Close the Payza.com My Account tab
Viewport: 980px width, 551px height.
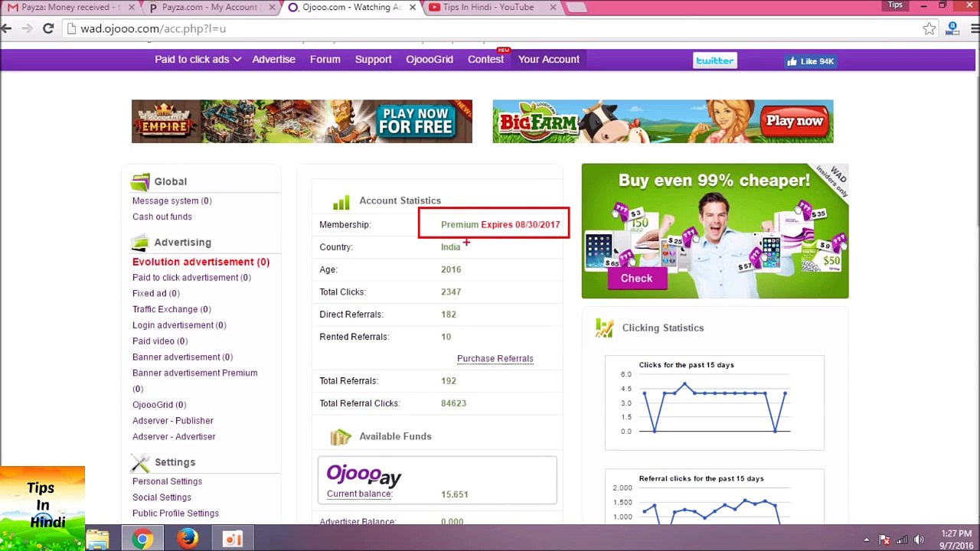[272, 8]
